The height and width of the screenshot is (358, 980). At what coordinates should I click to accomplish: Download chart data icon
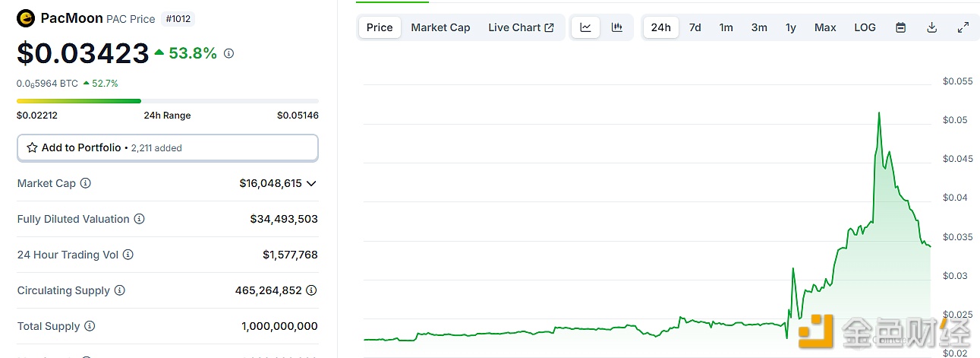[932, 27]
